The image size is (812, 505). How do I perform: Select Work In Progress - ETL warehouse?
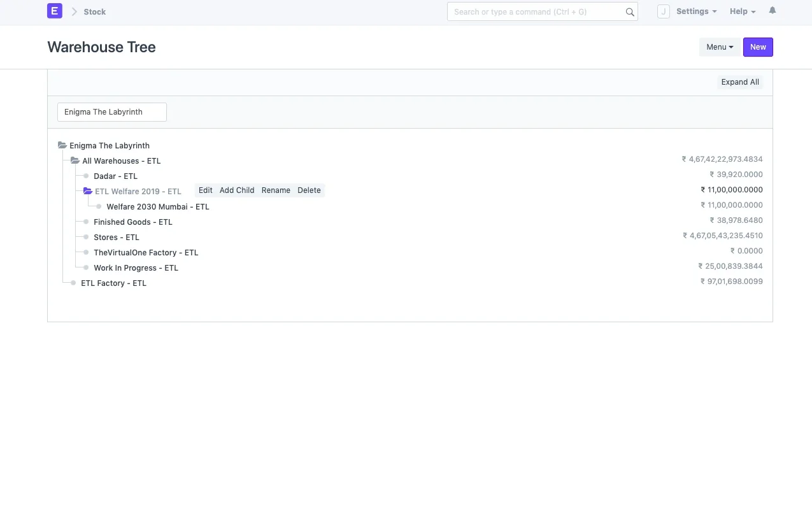136,268
